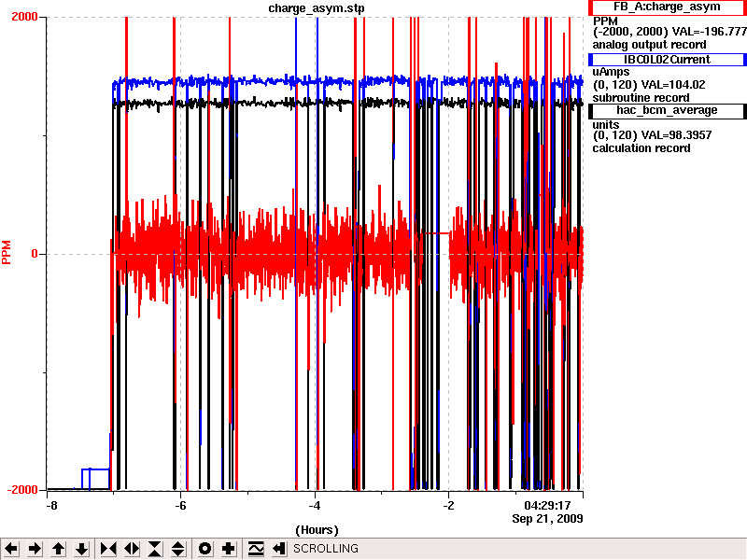Pan the graph left with the left arrow
The width and height of the screenshot is (747, 560).
point(11,549)
